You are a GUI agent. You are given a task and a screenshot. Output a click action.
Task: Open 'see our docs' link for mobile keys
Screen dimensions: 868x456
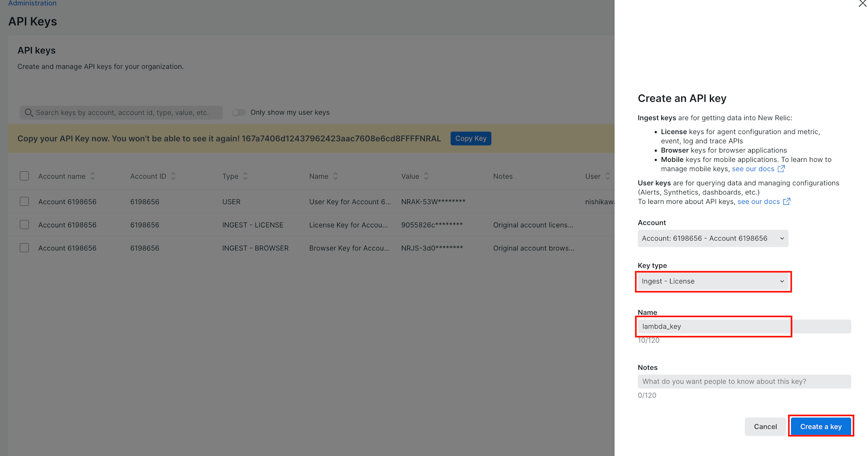click(x=753, y=169)
